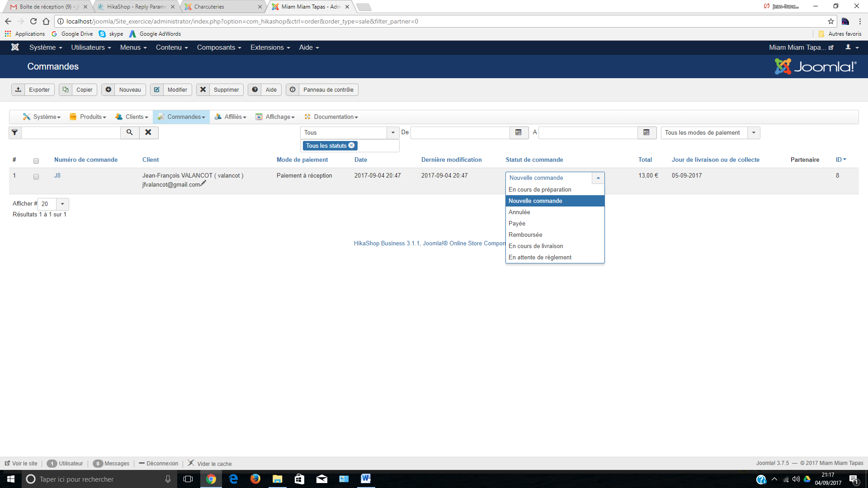Screen dimensions: 868x488
Task: Expand the 'Afficher #' count dropdown
Action: point(62,204)
